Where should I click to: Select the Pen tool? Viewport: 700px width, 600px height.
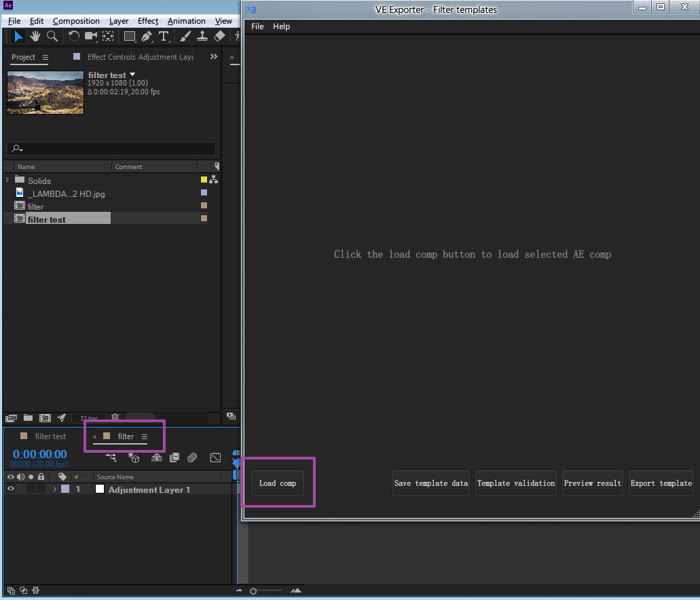[x=147, y=36]
